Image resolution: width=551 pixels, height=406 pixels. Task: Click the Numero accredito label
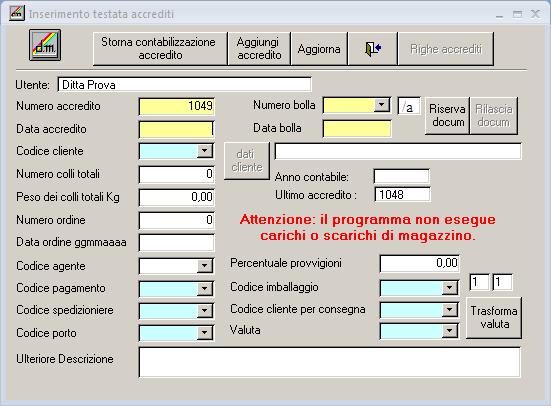[x=58, y=106]
